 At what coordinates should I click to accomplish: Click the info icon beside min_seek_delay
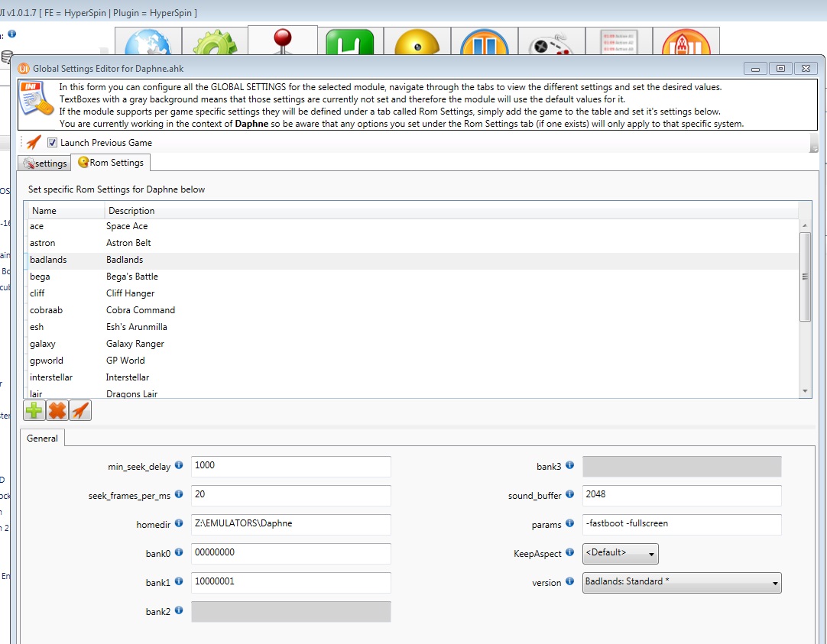(x=179, y=465)
